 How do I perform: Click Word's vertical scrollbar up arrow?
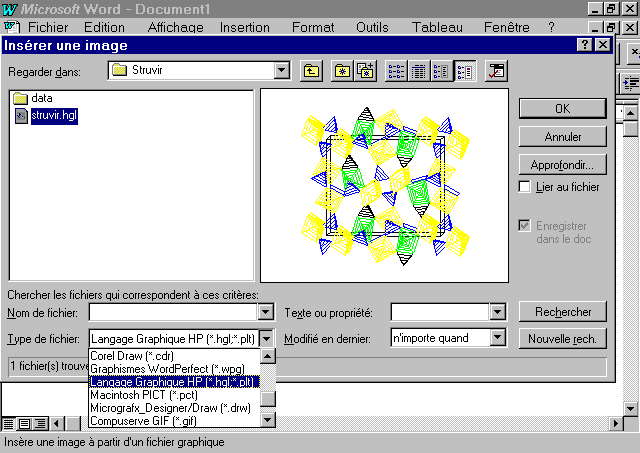tap(631, 113)
